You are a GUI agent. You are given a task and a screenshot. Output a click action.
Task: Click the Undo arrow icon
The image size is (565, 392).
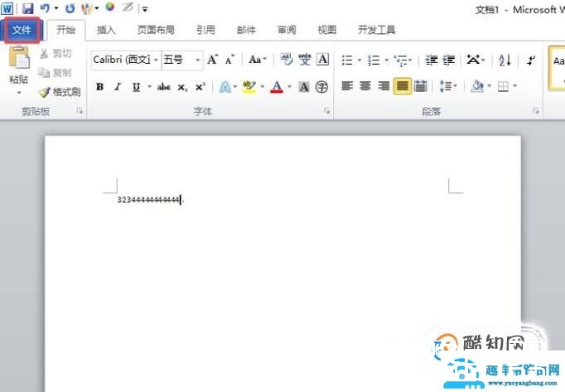point(45,8)
